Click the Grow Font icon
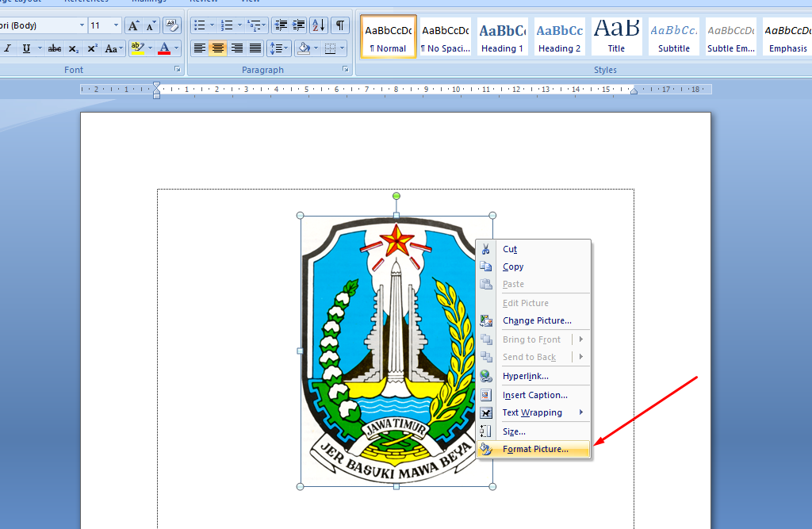 [x=133, y=25]
